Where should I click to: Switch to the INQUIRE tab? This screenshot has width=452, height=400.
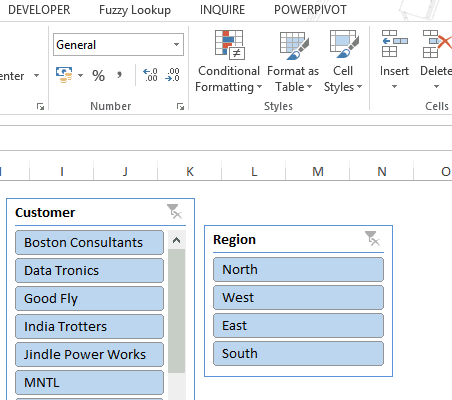222,10
